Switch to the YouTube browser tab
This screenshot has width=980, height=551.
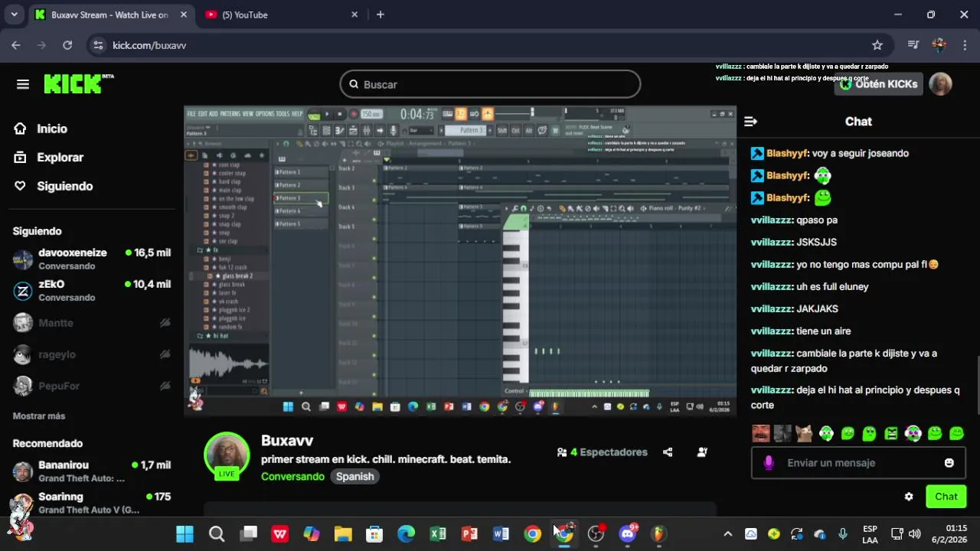282,15
